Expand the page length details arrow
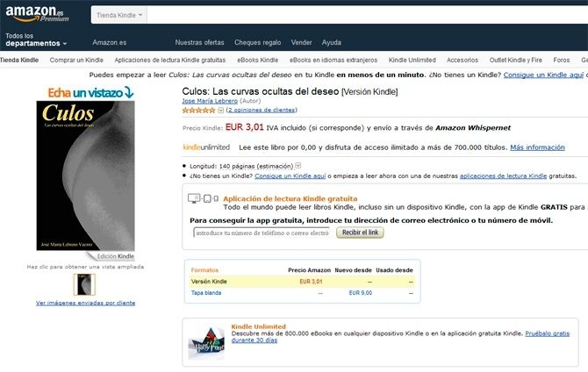Viewport: 588px width, 372px height. coord(298,165)
